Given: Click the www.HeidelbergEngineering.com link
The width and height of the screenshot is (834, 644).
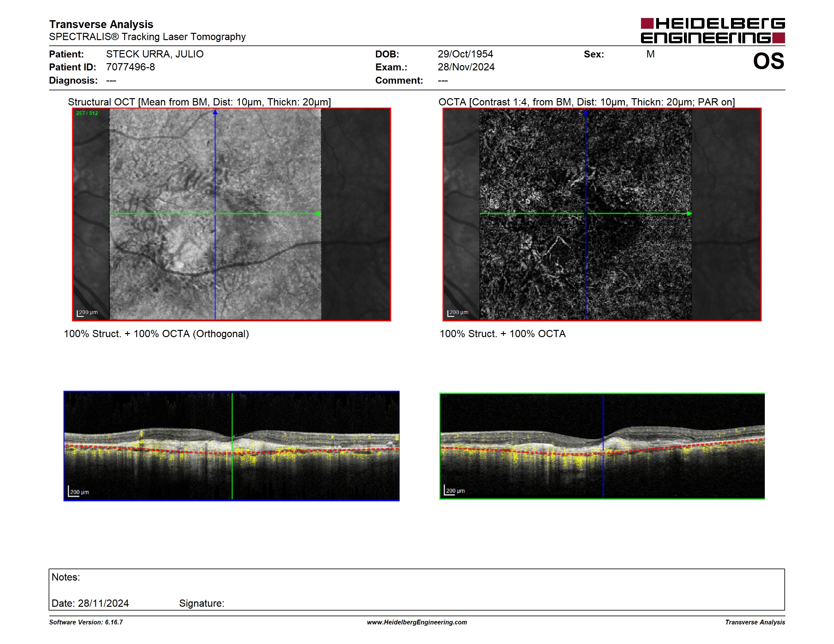Looking at the screenshot, I should 417,622.
